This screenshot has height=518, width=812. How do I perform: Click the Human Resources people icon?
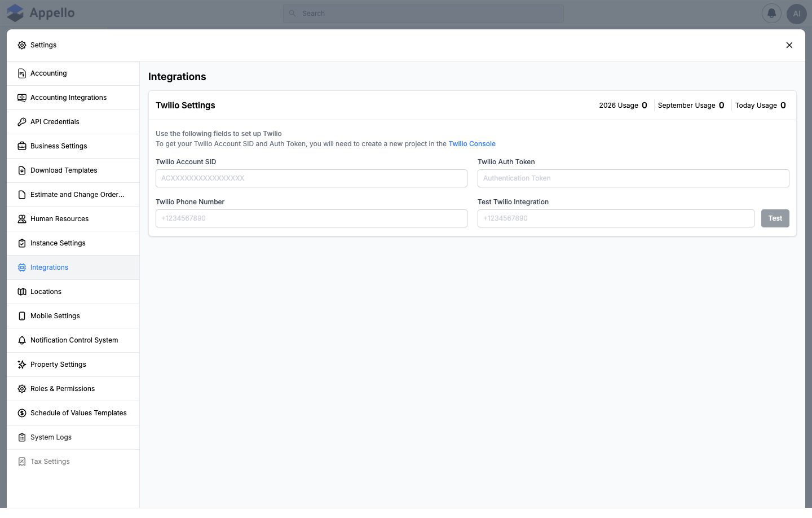point(22,219)
